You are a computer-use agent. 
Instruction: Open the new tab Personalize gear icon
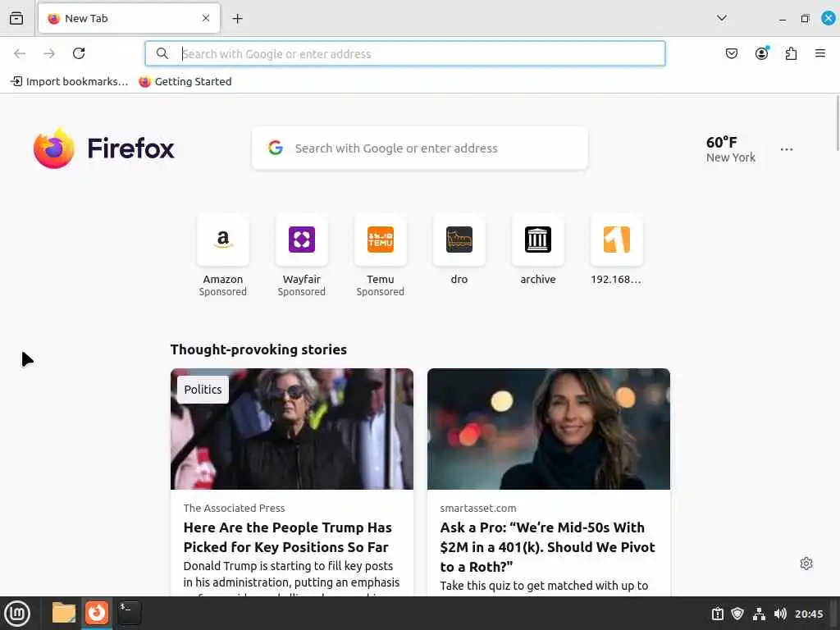pyautogui.click(x=806, y=564)
